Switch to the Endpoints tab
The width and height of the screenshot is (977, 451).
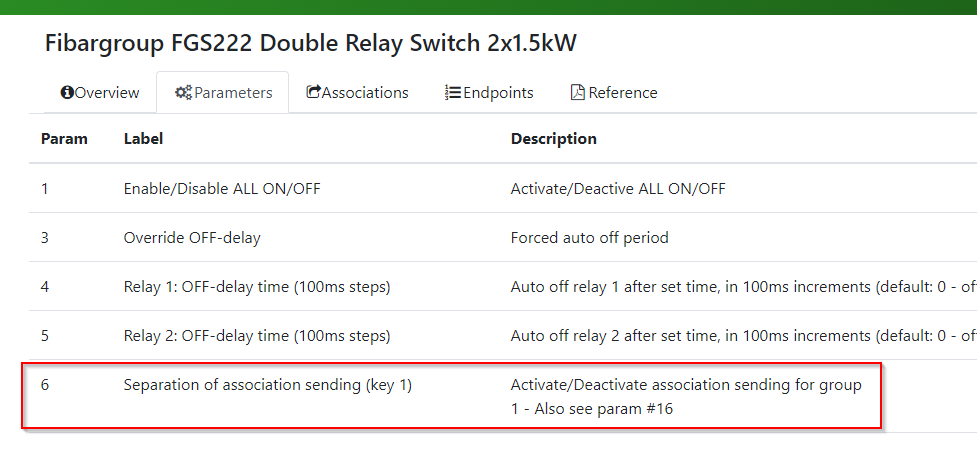[489, 93]
